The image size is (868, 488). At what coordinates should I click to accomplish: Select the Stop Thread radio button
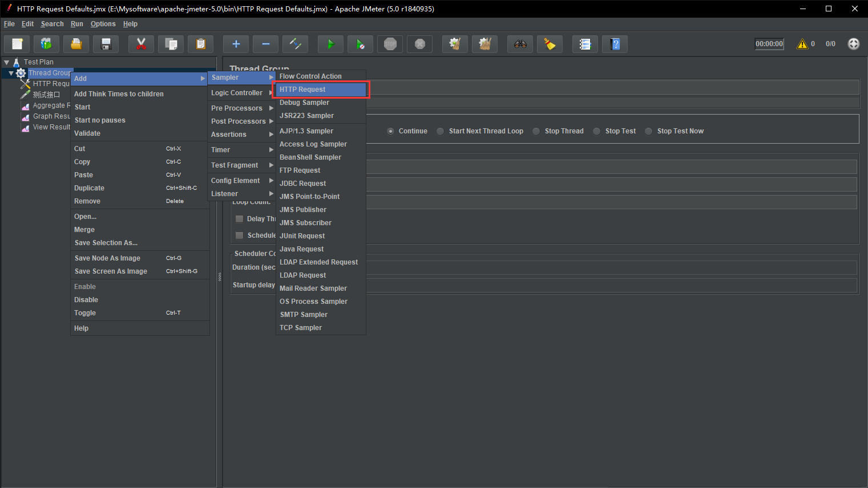[x=536, y=131]
